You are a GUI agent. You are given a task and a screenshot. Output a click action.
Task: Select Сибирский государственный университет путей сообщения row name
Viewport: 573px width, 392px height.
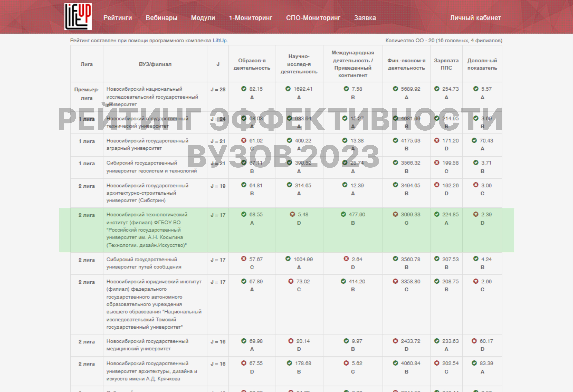click(144, 263)
